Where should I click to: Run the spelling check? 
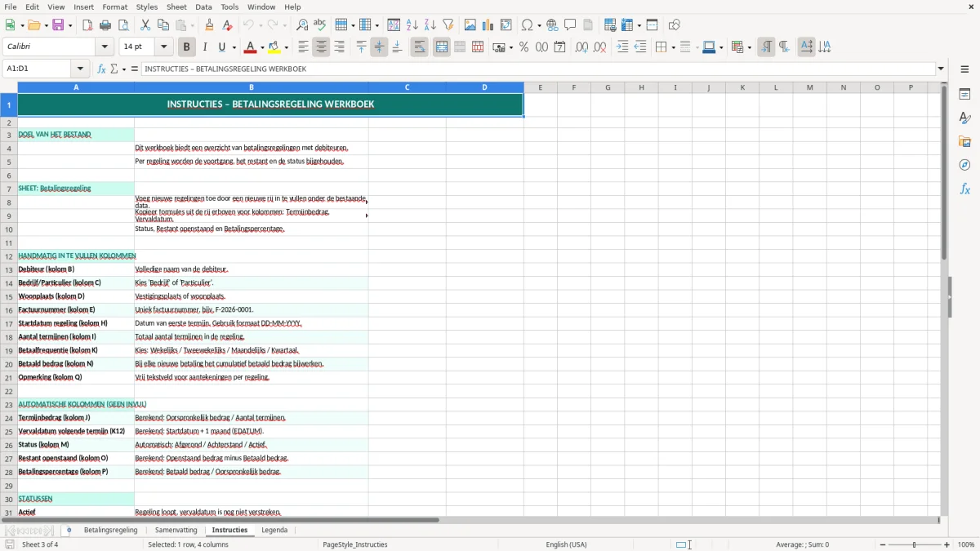tap(320, 24)
